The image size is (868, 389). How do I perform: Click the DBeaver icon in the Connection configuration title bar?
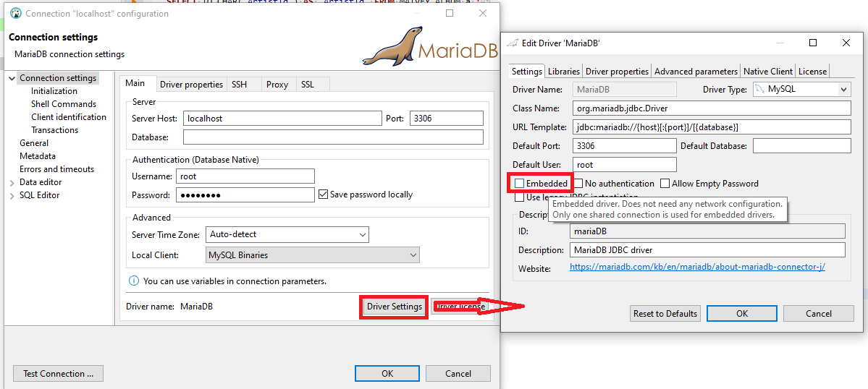(16, 13)
